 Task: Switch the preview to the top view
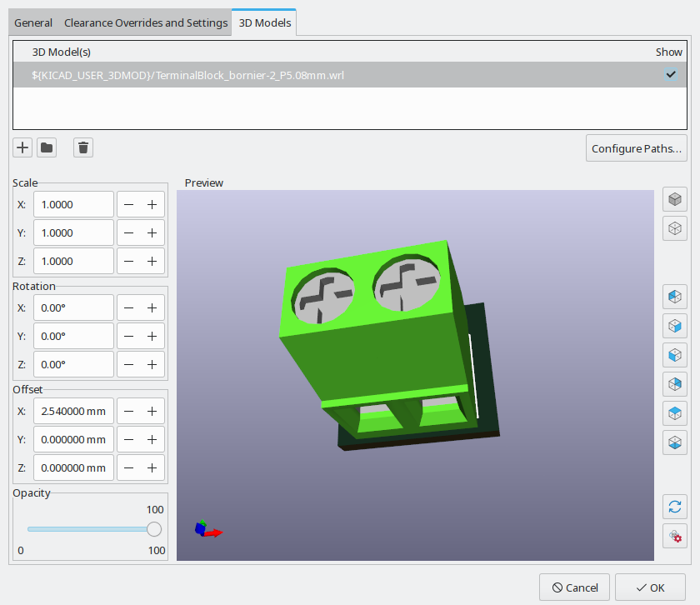pos(674,413)
